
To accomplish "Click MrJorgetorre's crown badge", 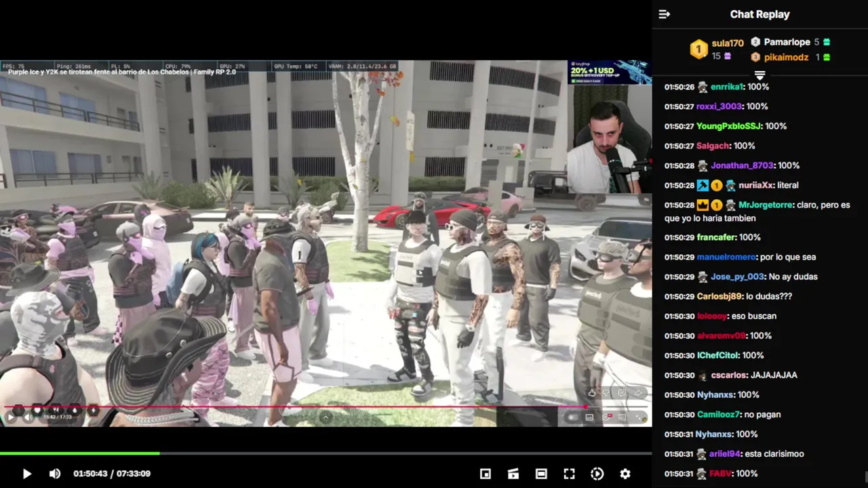I will click(703, 205).
